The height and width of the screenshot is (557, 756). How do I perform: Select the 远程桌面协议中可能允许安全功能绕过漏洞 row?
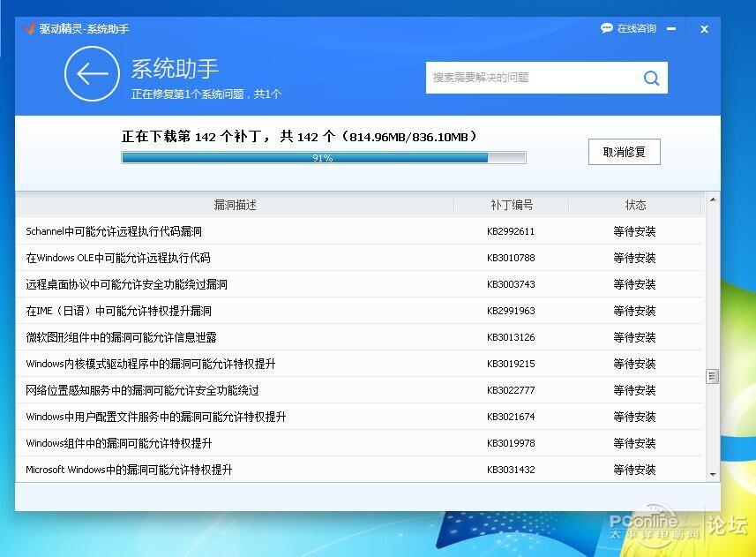click(x=361, y=284)
